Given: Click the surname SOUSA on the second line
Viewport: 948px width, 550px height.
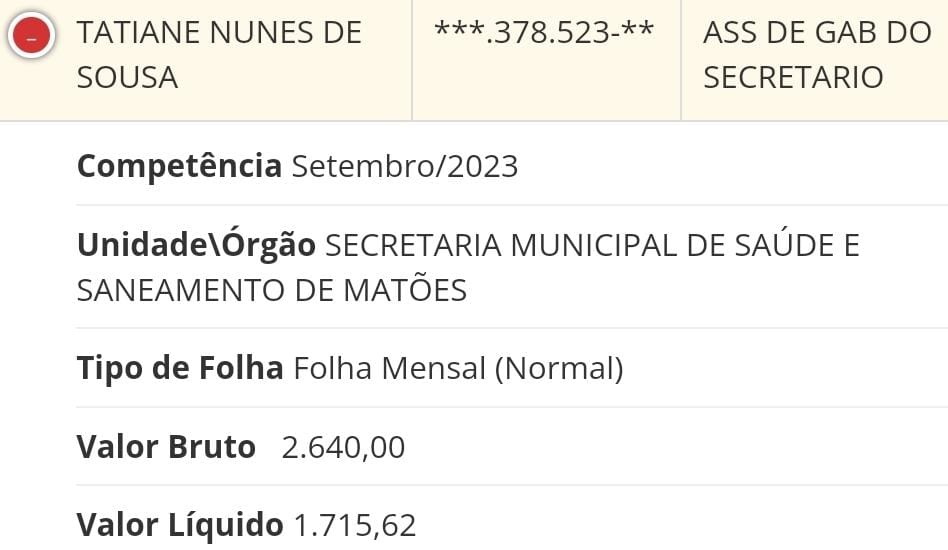Looking at the screenshot, I should tap(128, 78).
